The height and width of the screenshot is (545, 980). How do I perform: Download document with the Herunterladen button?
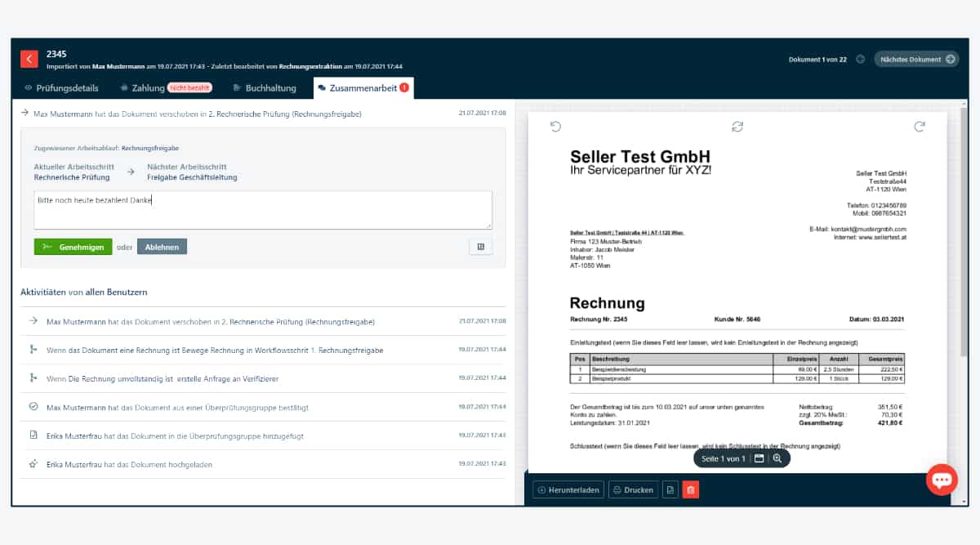coord(568,489)
